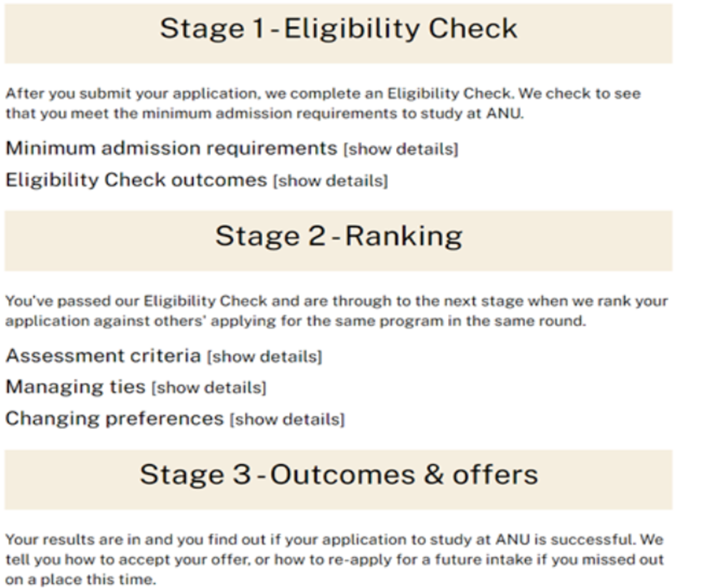Click the paragraph starting 'Your results are in'
The height and width of the screenshot is (588, 702).
pyautogui.click(x=335, y=560)
